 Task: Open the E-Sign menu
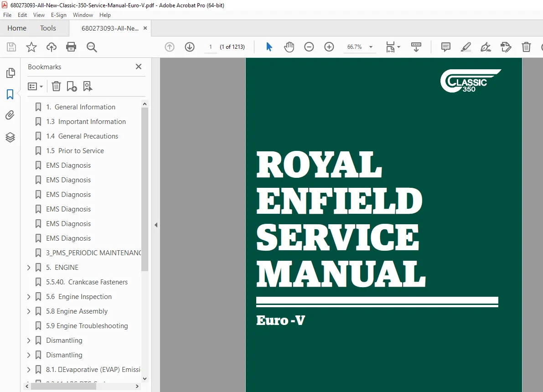[x=58, y=15]
